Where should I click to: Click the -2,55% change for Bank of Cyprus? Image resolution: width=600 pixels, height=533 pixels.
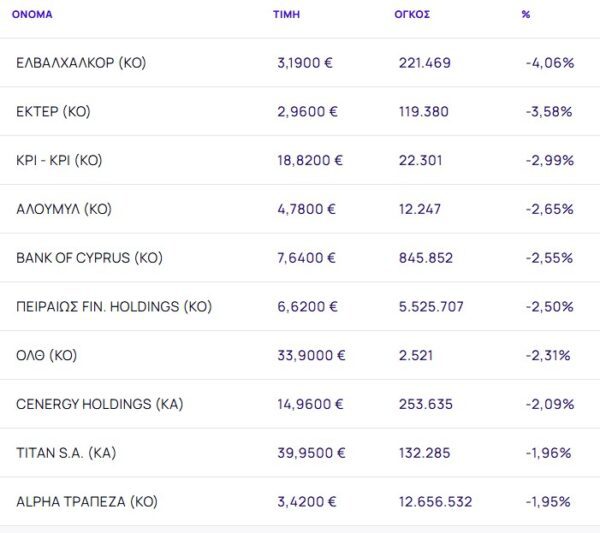[549, 258]
